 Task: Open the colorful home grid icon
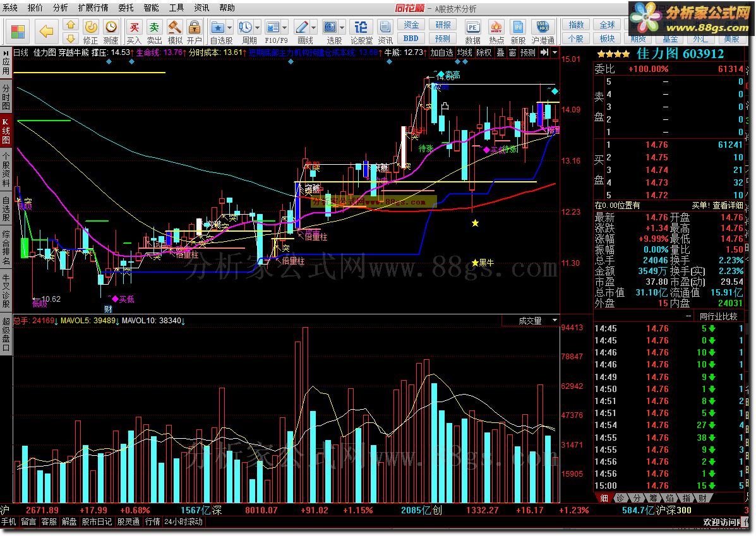coord(18,32)
